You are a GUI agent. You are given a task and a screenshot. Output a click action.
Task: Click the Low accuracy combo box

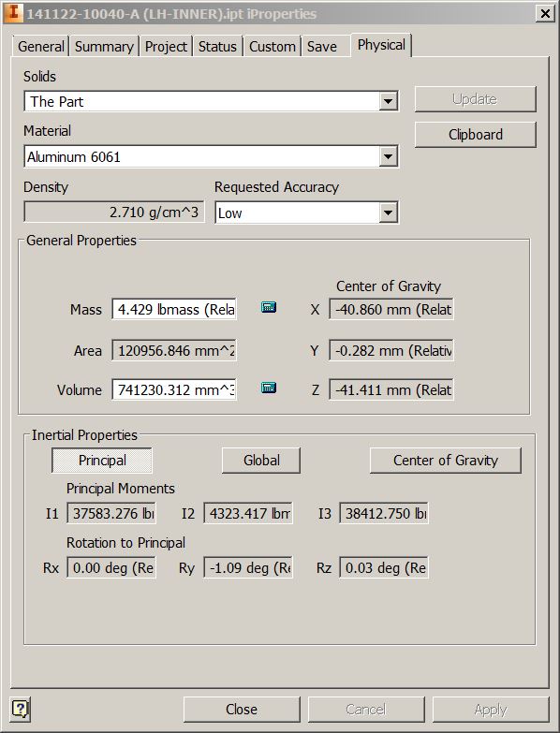pos(306,213)
